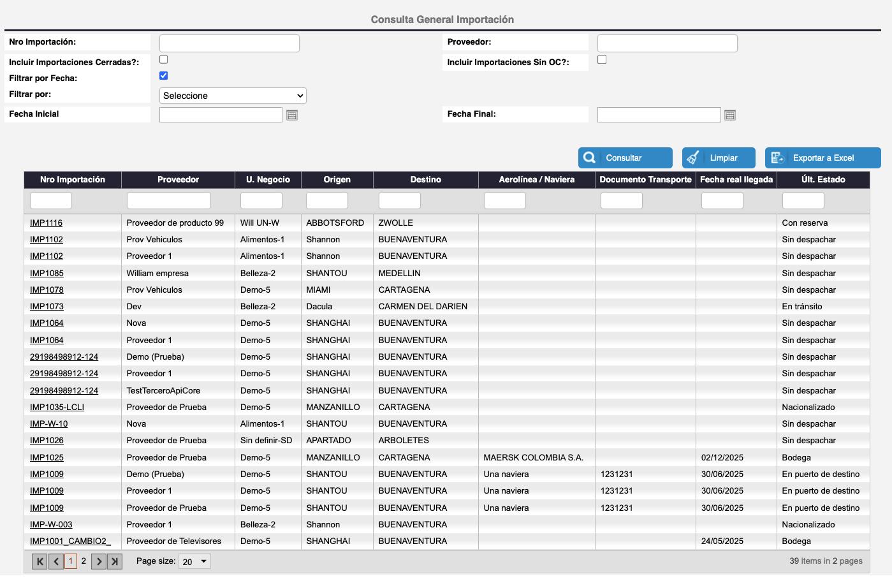The width and height of the screenshot is (892, 588).
Task: Open the Page size dropdown
Action: click(x=194, y=561)
